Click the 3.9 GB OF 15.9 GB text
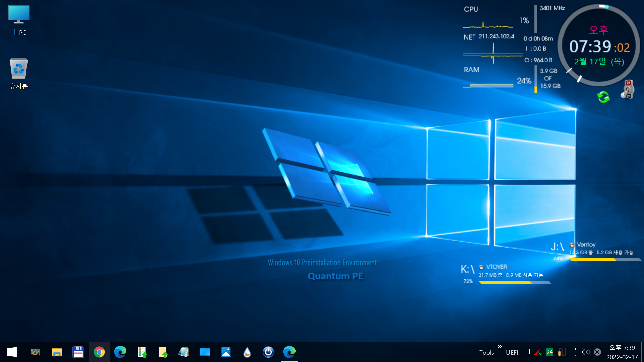This screenshot has width=644, height=362. (x=550, y=78)
